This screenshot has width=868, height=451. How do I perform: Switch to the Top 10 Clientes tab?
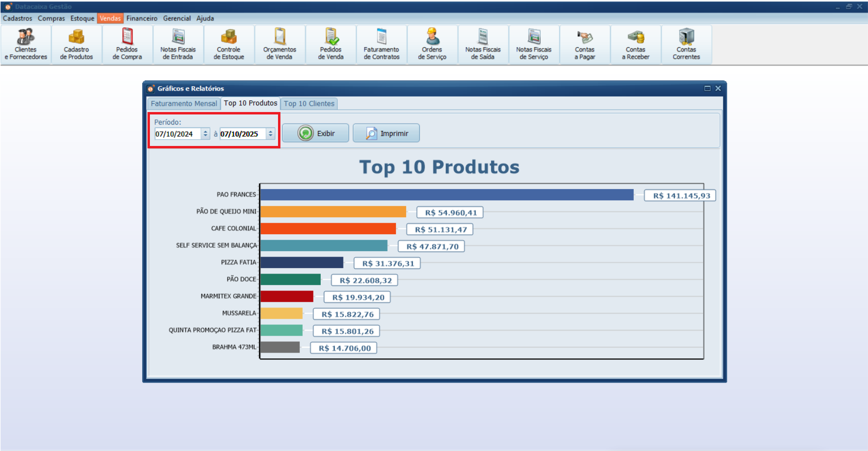point(309,104)
